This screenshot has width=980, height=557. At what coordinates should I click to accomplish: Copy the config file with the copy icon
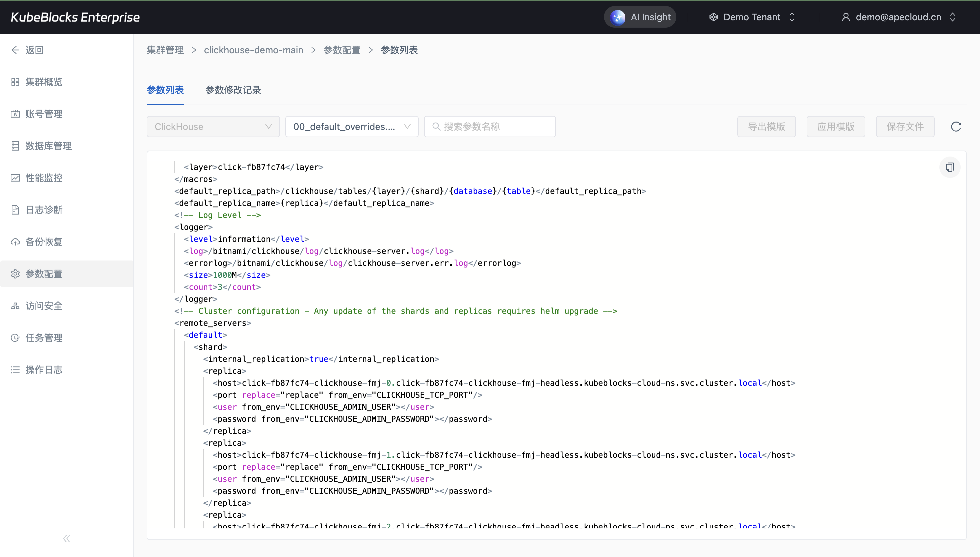[x=949, y=167]
